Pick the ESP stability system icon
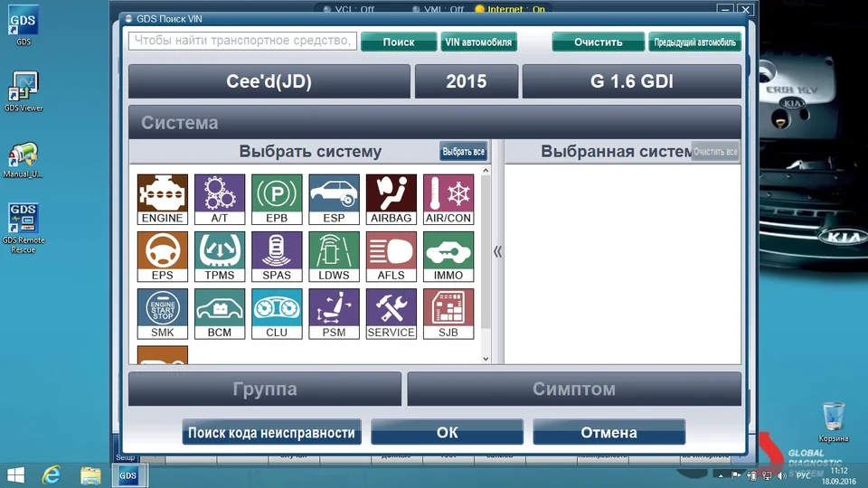Screen dimensions: 868x488 pyautogui.click(x=334, y=199)
